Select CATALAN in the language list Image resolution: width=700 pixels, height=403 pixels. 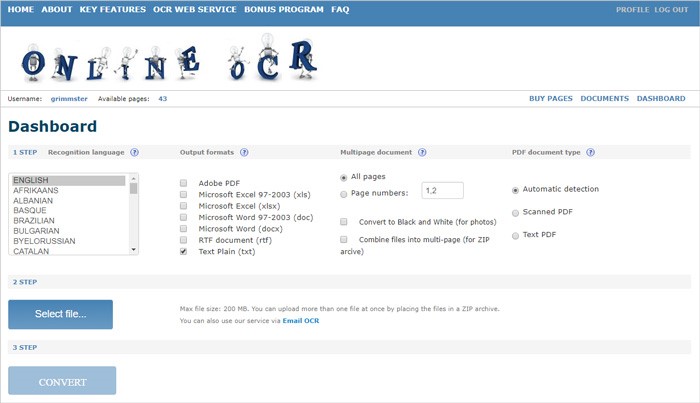(69, 251)
